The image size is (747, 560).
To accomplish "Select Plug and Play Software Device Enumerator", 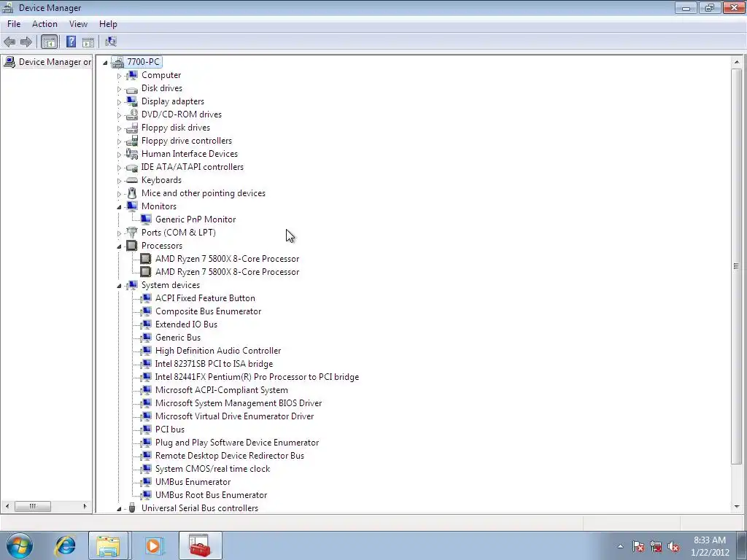I will pos(237,443).
